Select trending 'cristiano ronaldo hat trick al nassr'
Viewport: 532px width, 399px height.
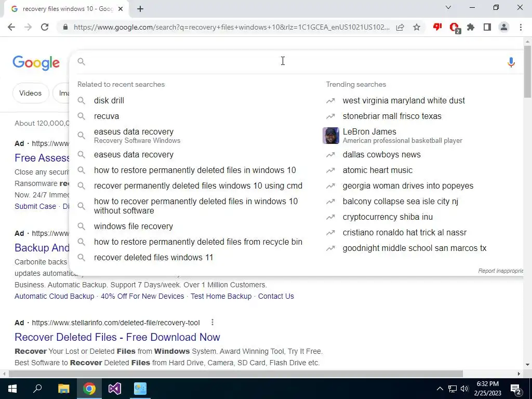click(x=404, y=232)
